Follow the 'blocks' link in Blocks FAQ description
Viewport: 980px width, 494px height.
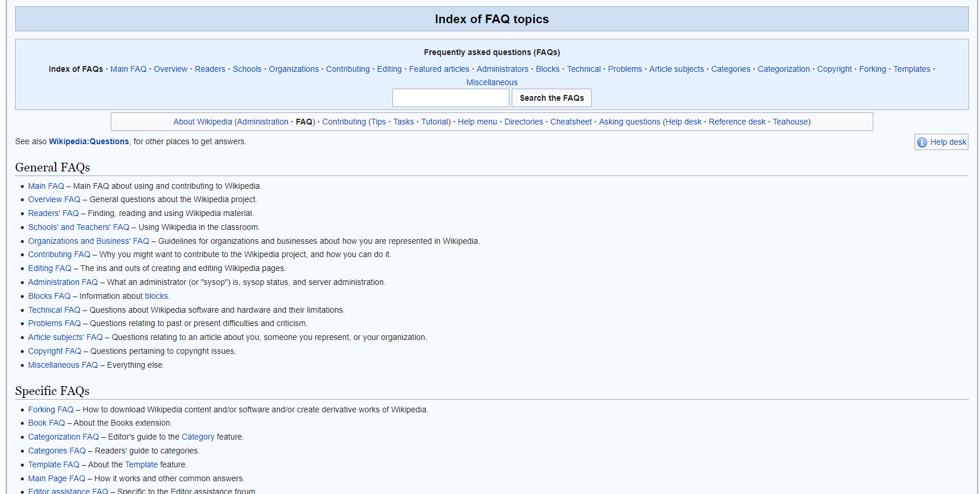pyautogui.click(x=156, y=296)
